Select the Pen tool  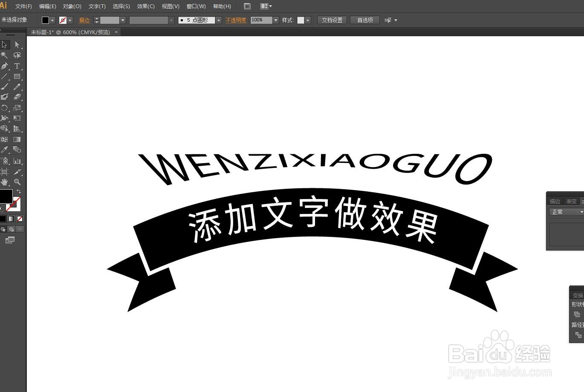tap(5, 66)
